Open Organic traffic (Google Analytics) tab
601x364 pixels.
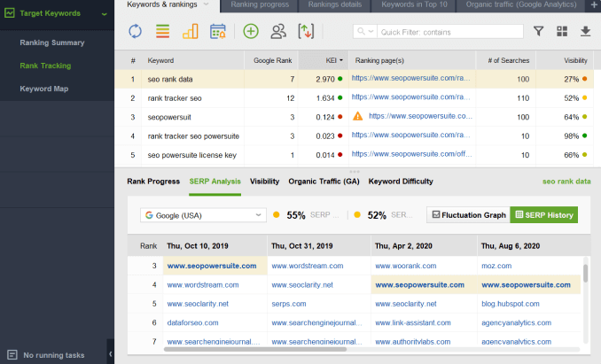coord(521,4)
